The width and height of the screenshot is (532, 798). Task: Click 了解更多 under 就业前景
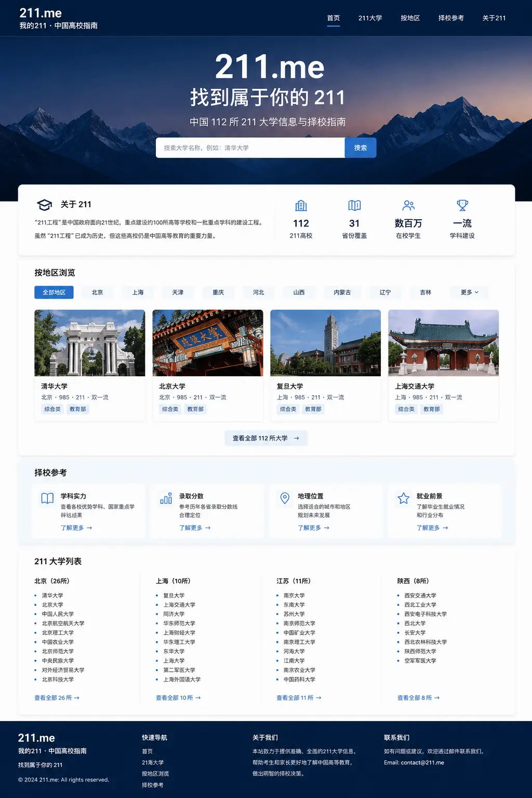tap(432, 528)
